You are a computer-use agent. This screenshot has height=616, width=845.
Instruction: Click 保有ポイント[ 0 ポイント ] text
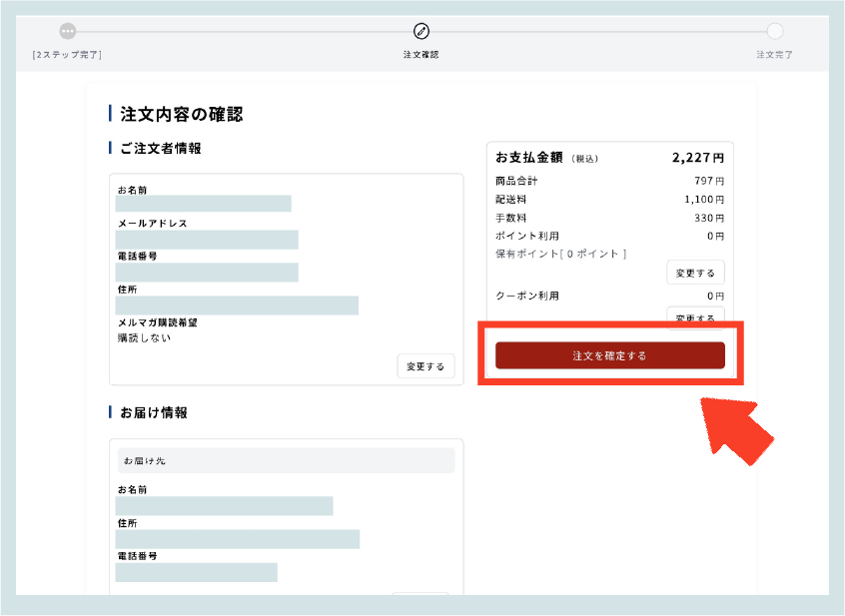(561, 254)
